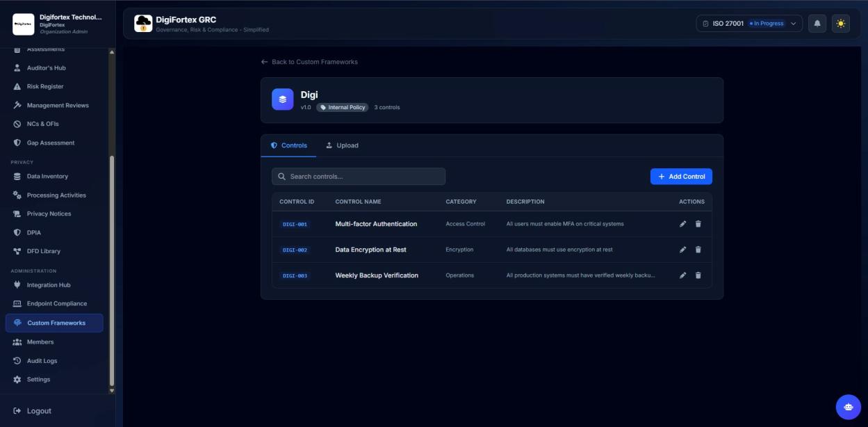868x427 pixels.
Task: Click pencil icon for Data Encryption at Rest
Action: click(x=682, y=250)
